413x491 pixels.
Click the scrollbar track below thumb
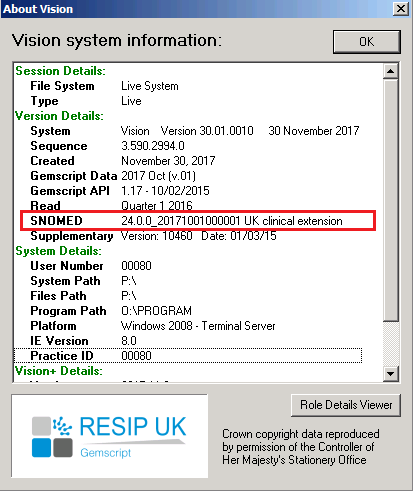[x=390, y=344]
